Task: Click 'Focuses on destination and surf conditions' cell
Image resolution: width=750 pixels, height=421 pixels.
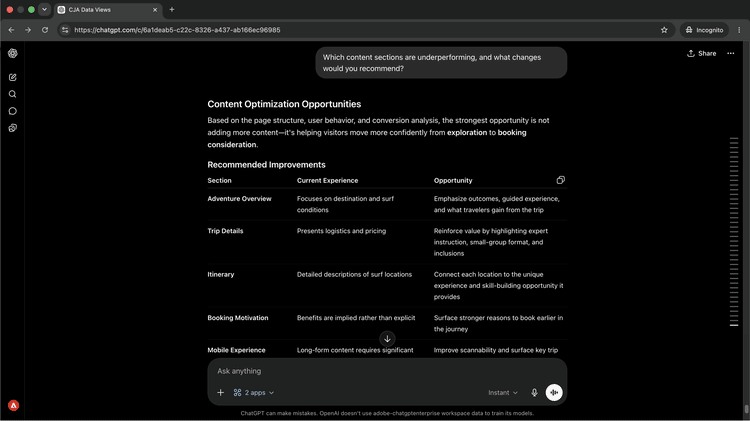Action: click(345, 204)
